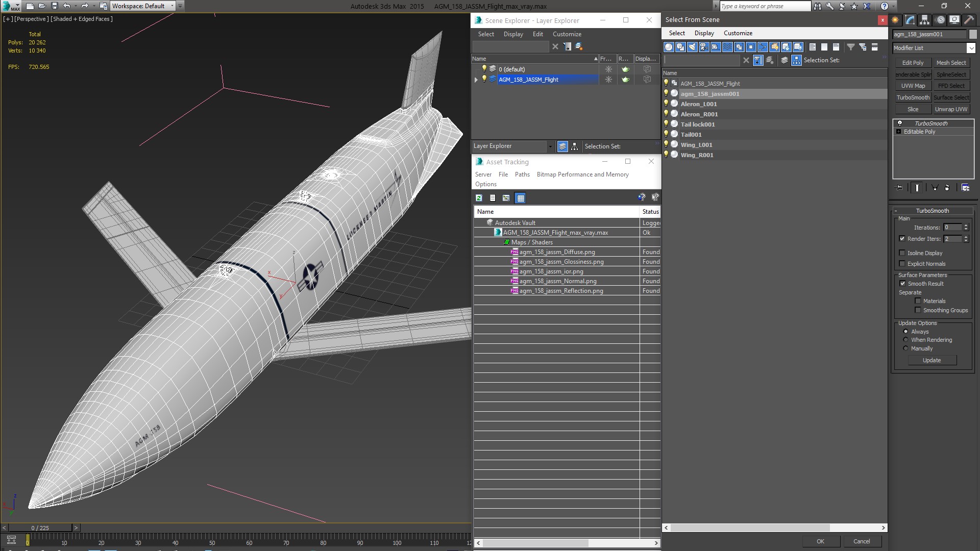This screenshot has width=980, height=551.
Task: Toggle TurboSmooth modifier bulb in stack
Action: point(900,123)
